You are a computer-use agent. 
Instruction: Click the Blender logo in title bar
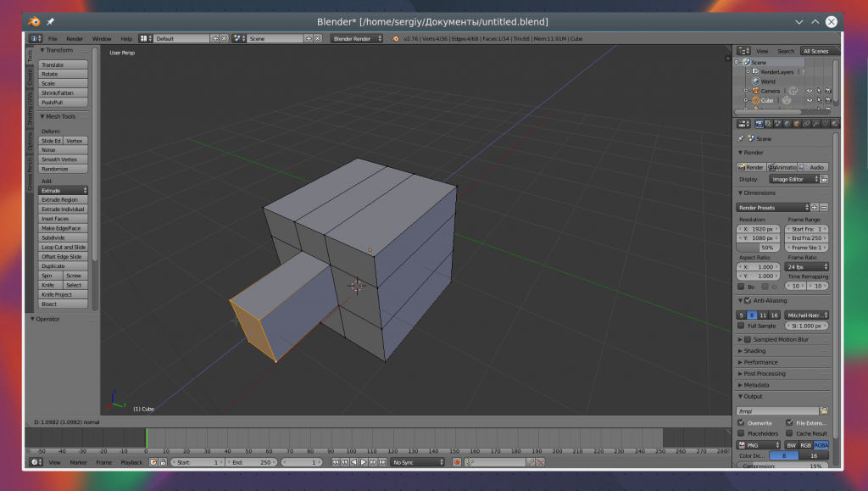click(33, 20)
